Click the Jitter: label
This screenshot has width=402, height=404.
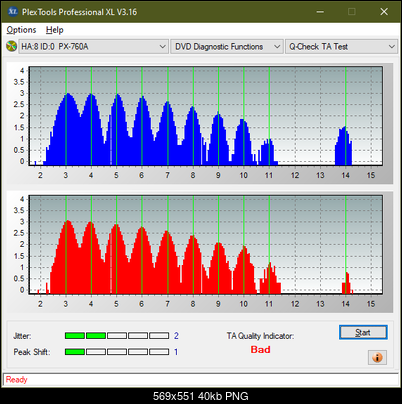pyautogui.click(x=22, y=336)
